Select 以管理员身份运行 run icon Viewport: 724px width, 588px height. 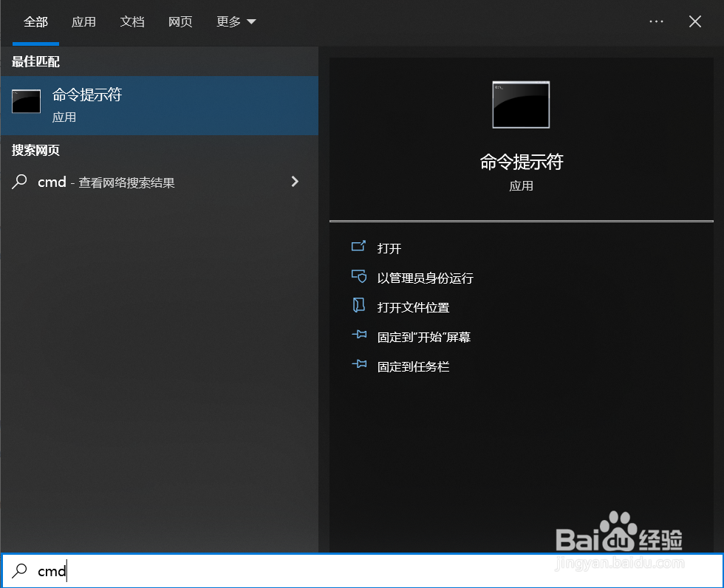point(360,278)
